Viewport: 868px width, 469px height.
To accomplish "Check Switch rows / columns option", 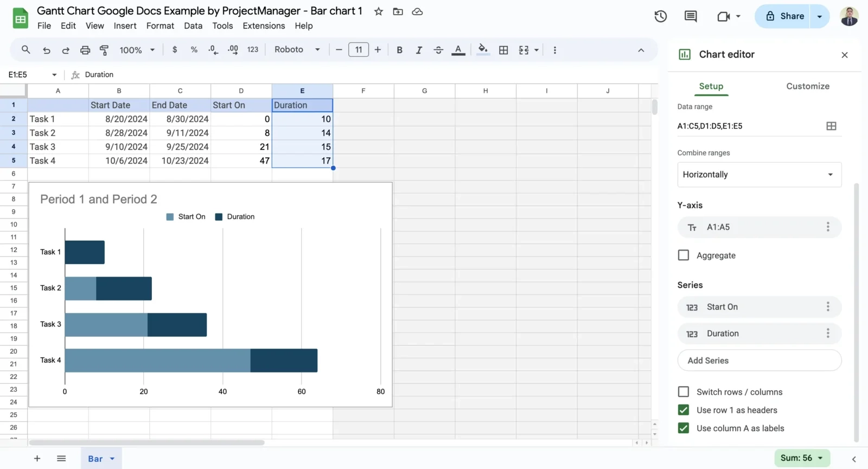I will click(x=684, y=392).
